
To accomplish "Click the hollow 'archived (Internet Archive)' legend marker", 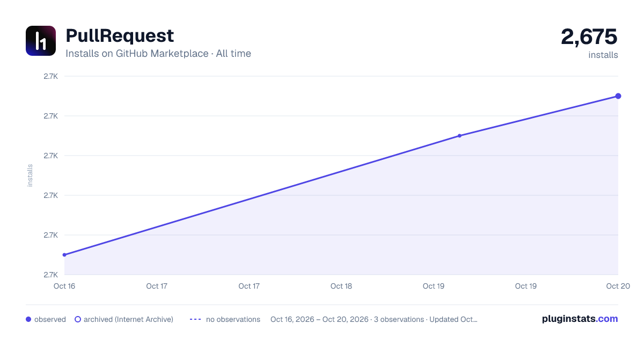I will 78,319.
